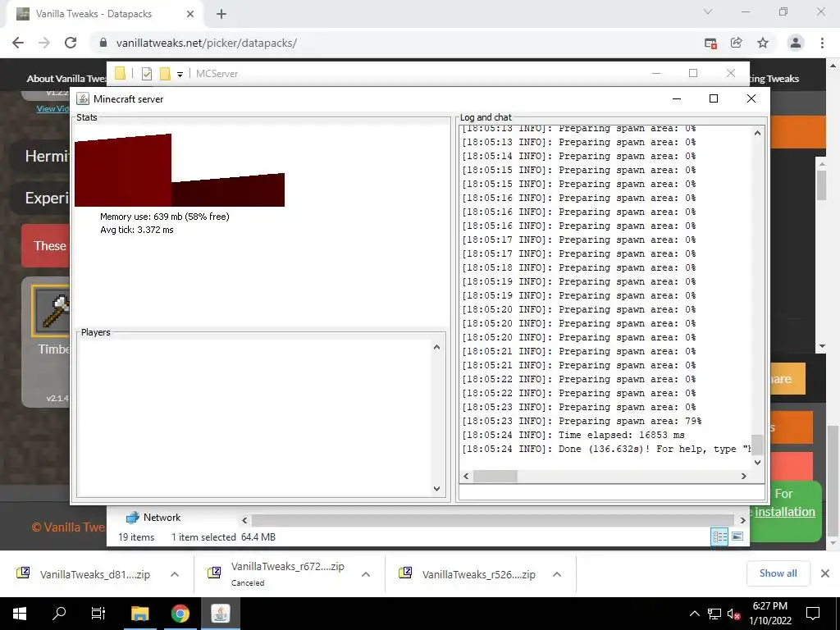
Task: Click the browser back arrow
Action: point(18,43)
